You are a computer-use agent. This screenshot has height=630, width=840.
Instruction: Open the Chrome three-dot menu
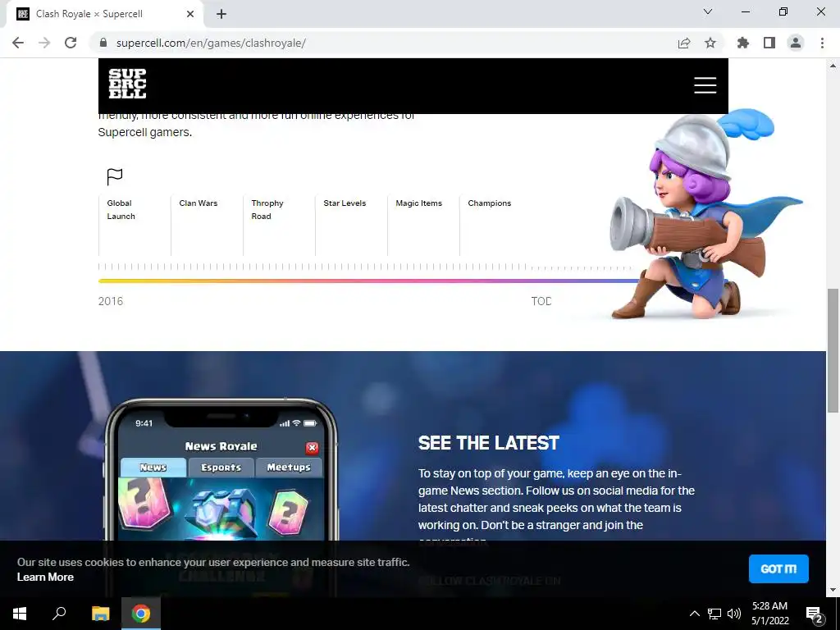pos(822,43)
